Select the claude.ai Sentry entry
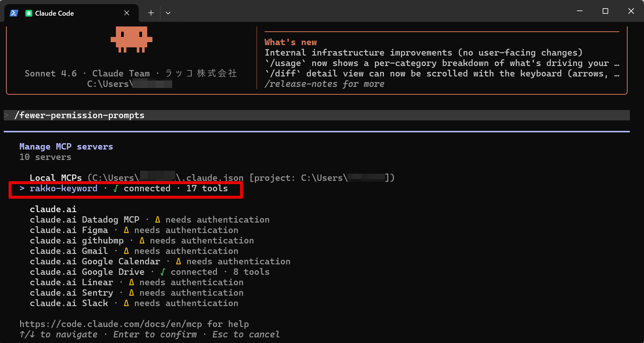The image size is (644, 343). pos(136,293)
